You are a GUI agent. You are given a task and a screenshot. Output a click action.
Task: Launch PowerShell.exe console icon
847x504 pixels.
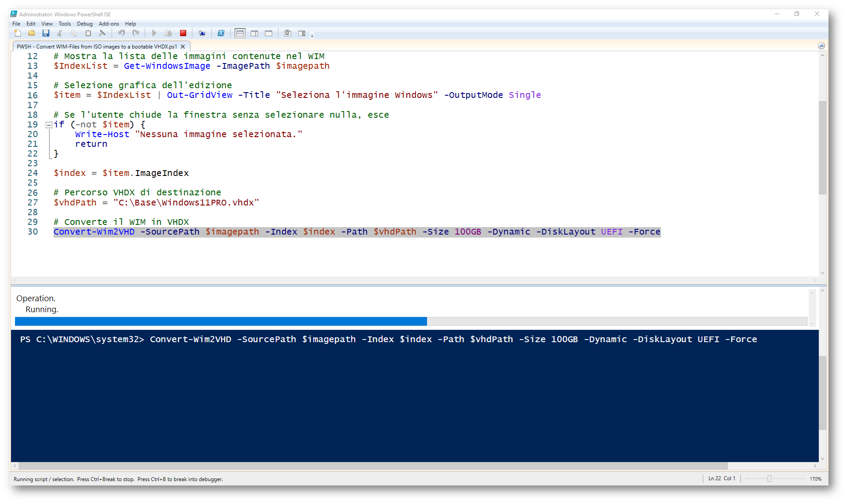point(221,33)
